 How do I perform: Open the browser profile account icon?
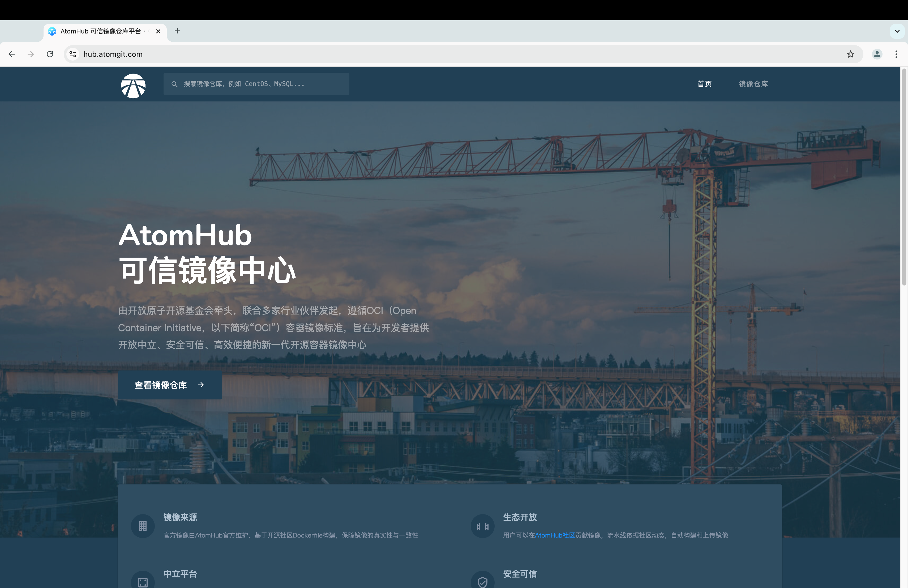(877, 54)
